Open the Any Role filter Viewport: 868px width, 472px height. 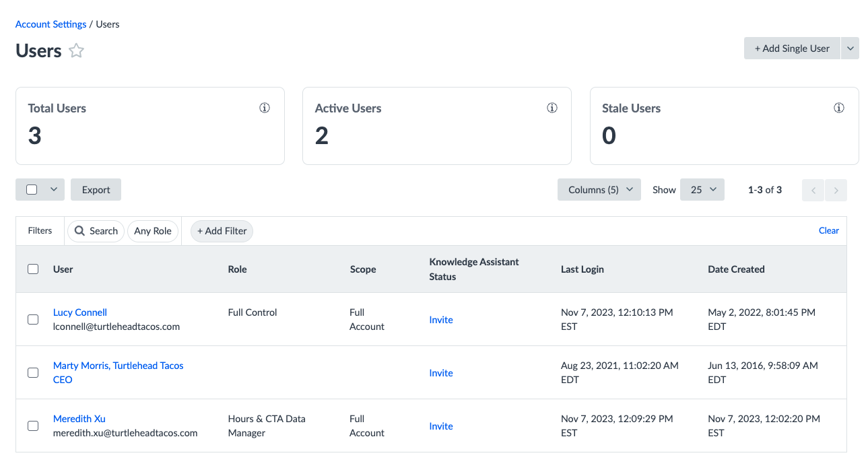click(153, 231)
